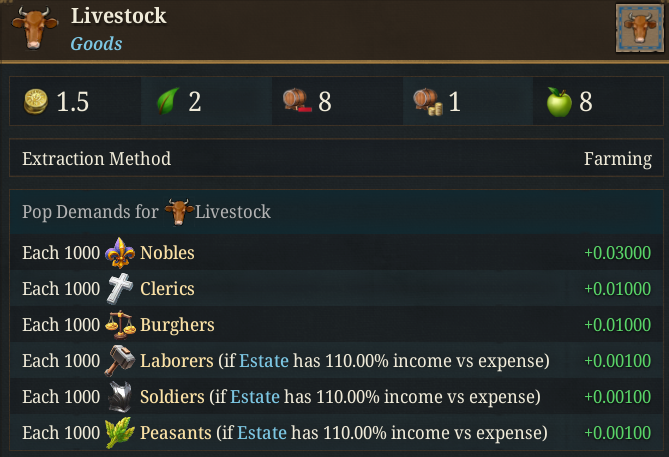Click the green apple food icon
Image resolution: width=669 pixels, height=457 pixels.
point(558,102)
